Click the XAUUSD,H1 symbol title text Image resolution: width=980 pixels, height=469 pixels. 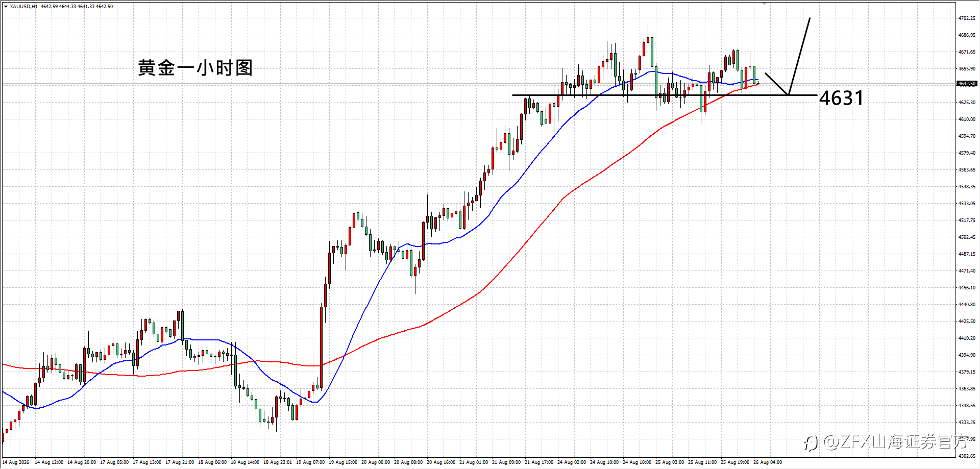click(x=23, y=7)
